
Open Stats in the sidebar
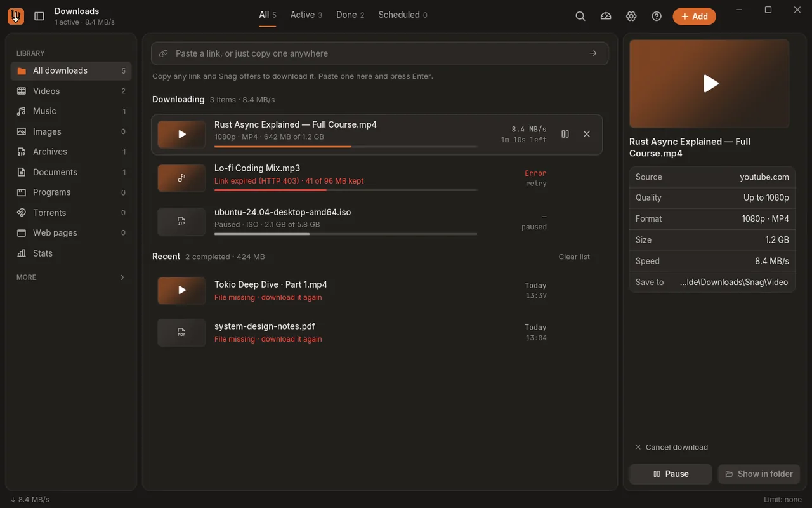click(x=71, y=253)
